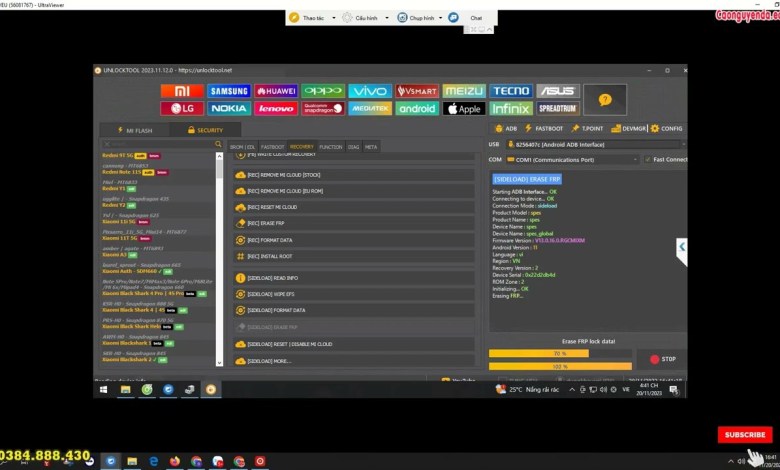Click the red Subscribe button
Image resolution: width=780 pixels, height=470 pixels.
pyautogui.click(x=745, y=435)
